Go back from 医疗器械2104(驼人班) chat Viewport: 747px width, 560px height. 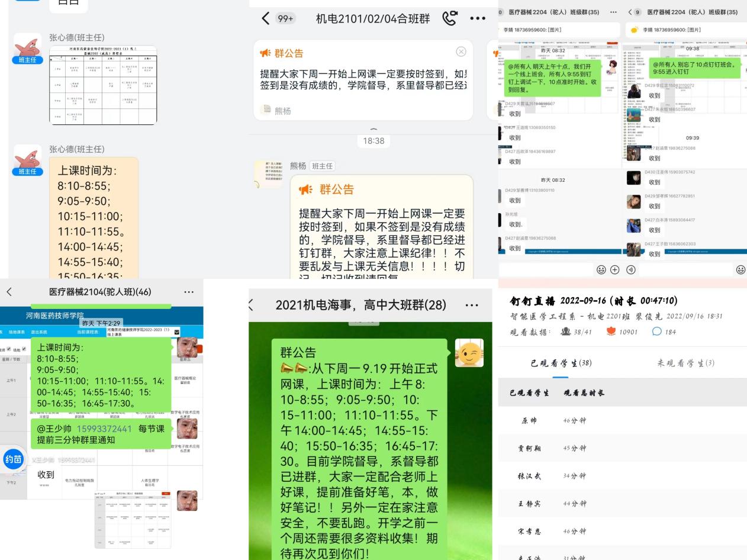pyautogui.click(x=8, y=292)
